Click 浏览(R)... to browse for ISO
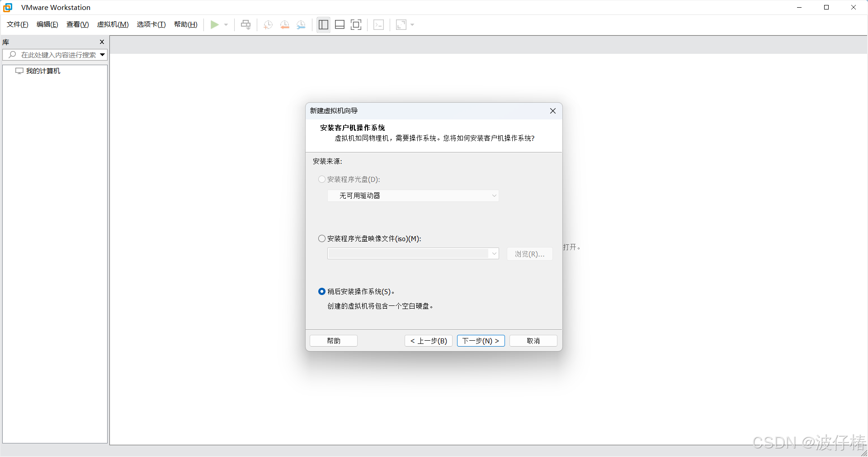 529,254
